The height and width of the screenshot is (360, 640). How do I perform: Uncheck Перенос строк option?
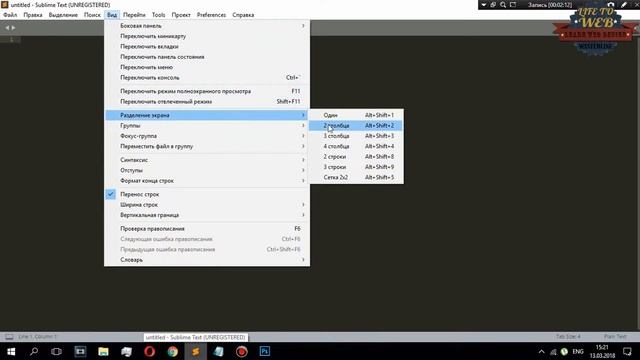point(207,194)
